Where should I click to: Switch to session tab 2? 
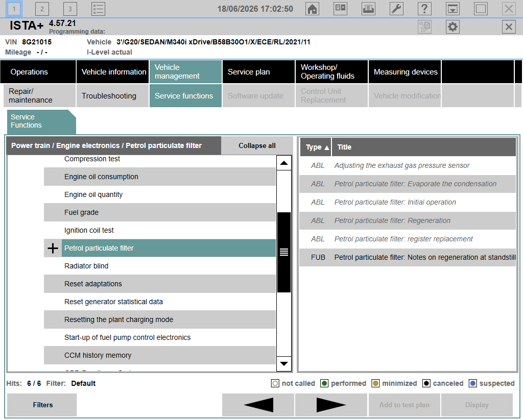pyautogui.click(x=42, y=9)
